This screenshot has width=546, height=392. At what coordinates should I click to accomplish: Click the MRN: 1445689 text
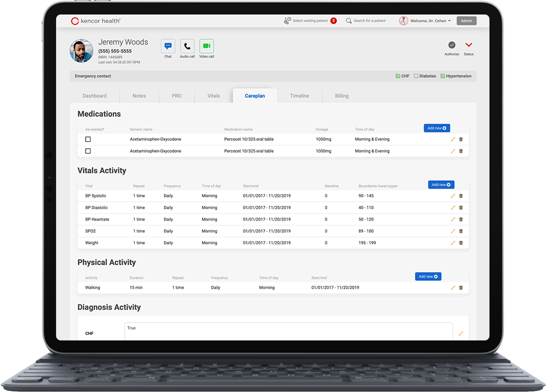pyautogui.click(x=110, y=57)
